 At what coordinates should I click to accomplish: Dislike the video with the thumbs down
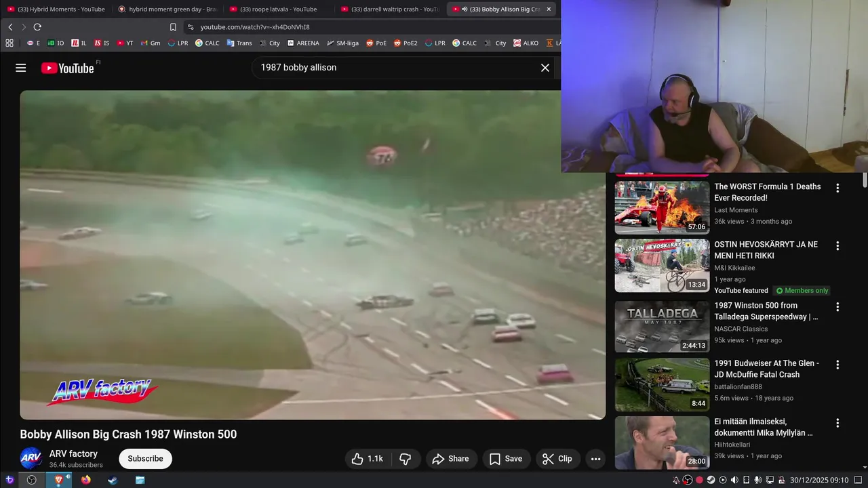tap(406, 459)
